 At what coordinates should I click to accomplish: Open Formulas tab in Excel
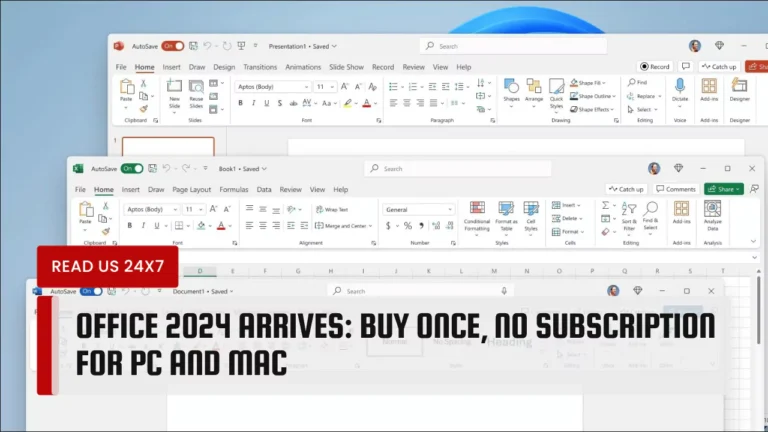234,190
